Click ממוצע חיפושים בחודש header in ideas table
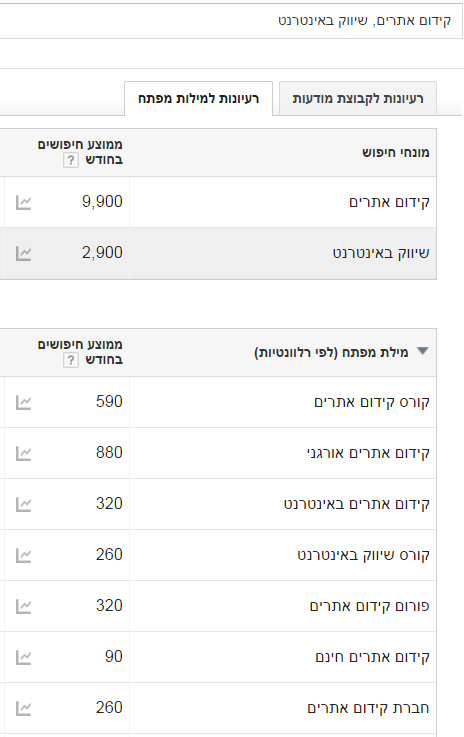This screenshot has height=737, width=464. (x=80, y=352)
